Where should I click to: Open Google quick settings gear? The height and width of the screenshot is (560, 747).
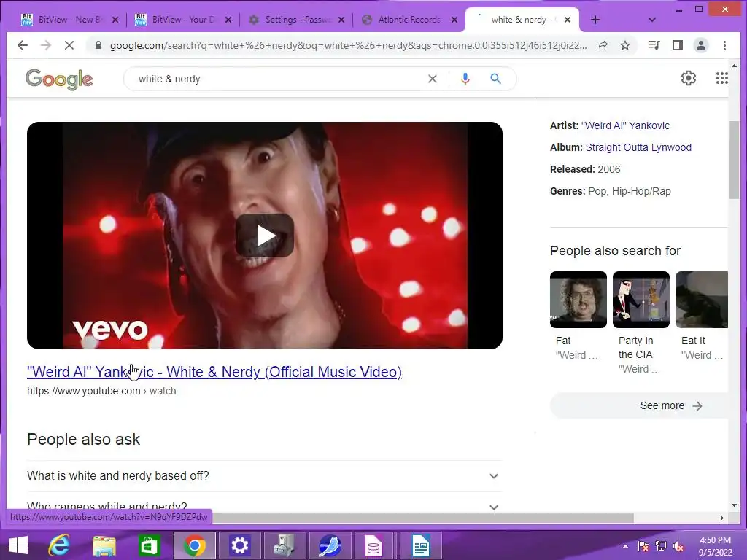pyautogui.click(x=689, y=78)
